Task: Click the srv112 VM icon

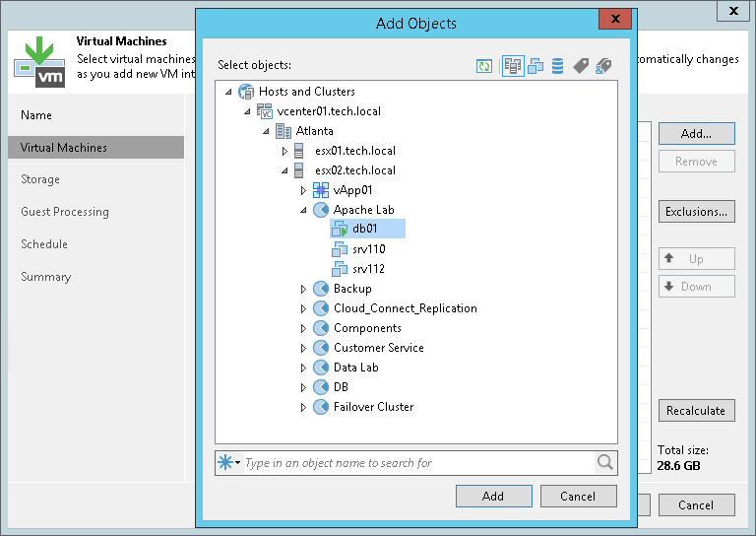Action: tap(340, 269)
